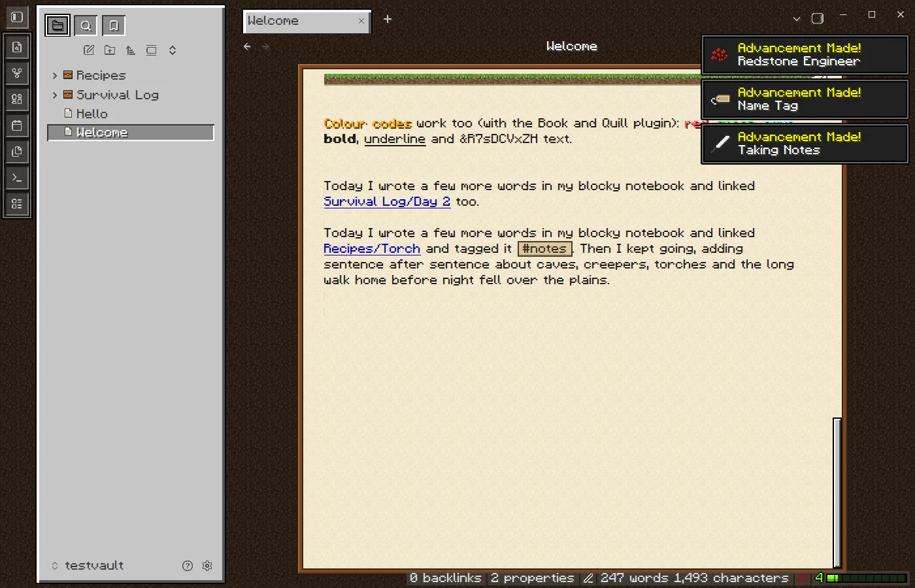
Task: Open the sort order menu in the explorer
Action: coord(131,50)
